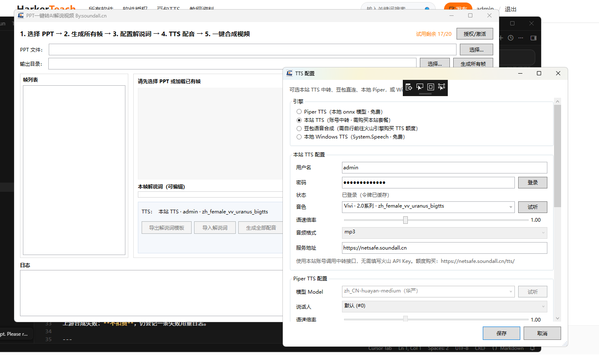This screenshot has height=364, width=599.
Task: Open history clock icon in editor window
Action: 511,38
